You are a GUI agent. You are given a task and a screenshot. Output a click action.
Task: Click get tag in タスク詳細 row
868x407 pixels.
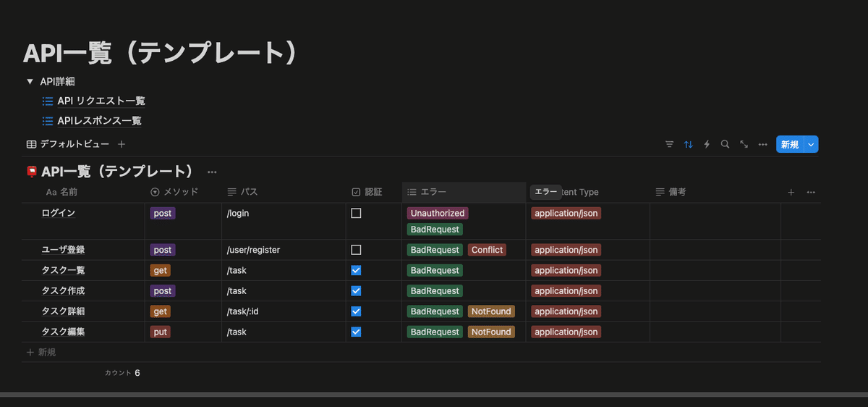click(x=161, y=311)
